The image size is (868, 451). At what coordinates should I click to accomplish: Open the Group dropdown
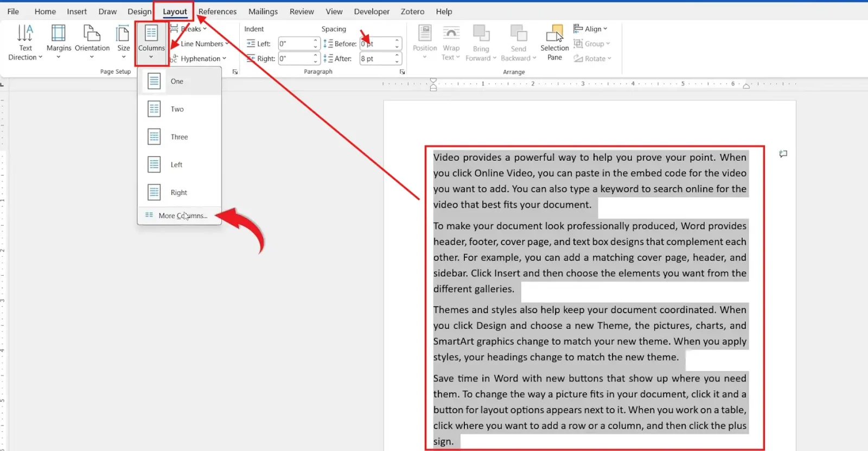click(x=592, y=43)
